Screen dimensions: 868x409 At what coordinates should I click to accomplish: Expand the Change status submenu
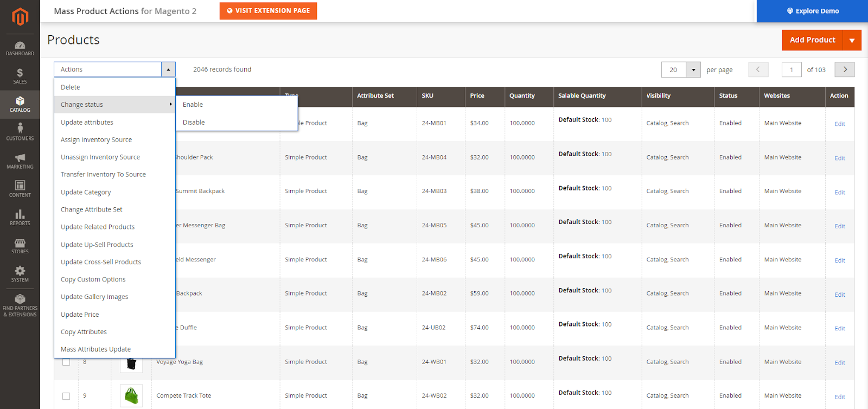[114, 105]
